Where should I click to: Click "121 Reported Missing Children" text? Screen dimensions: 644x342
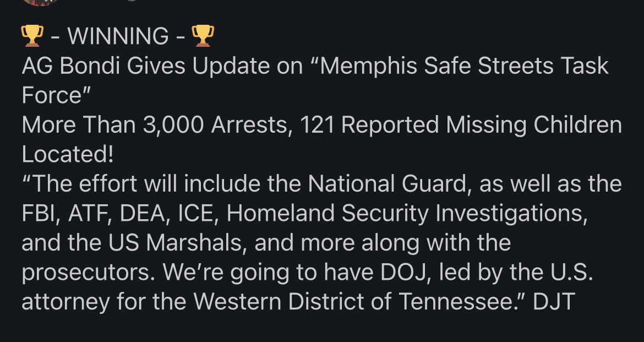(461, 126)
